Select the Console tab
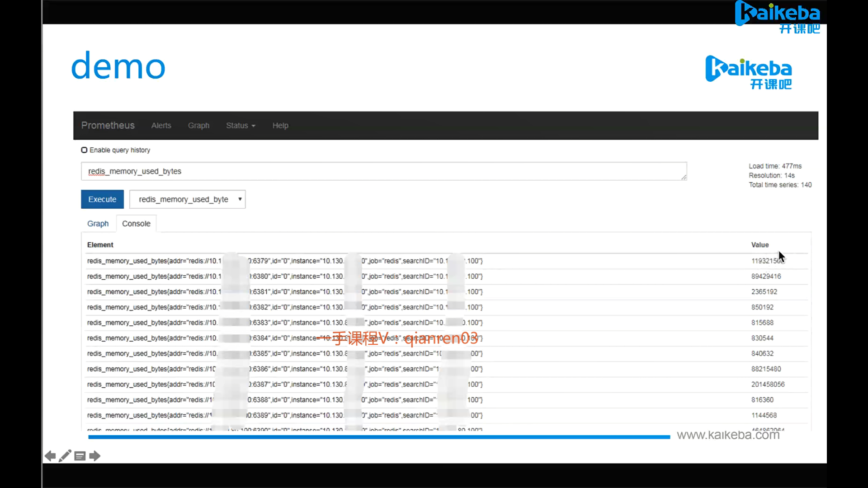 (136, 224)
